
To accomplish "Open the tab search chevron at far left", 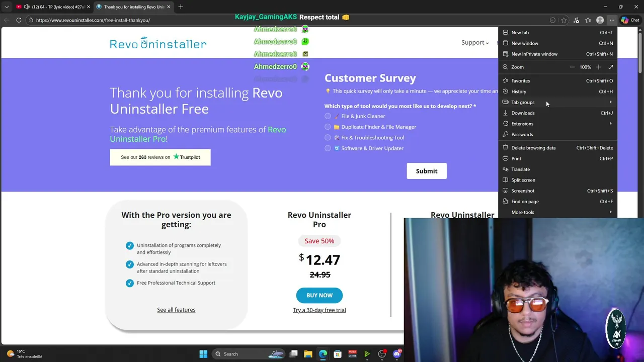I will [7, 7].
